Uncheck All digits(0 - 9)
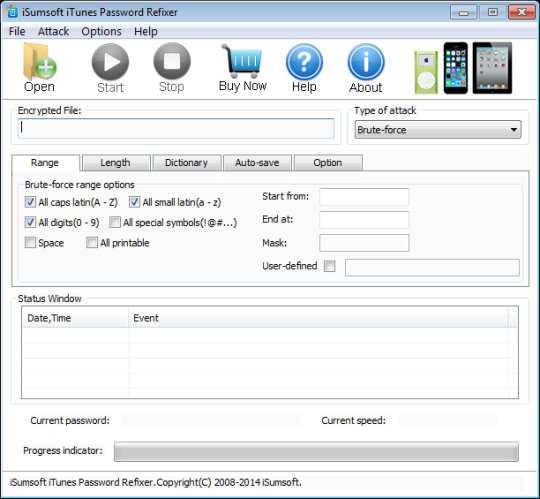 point(30,222)
